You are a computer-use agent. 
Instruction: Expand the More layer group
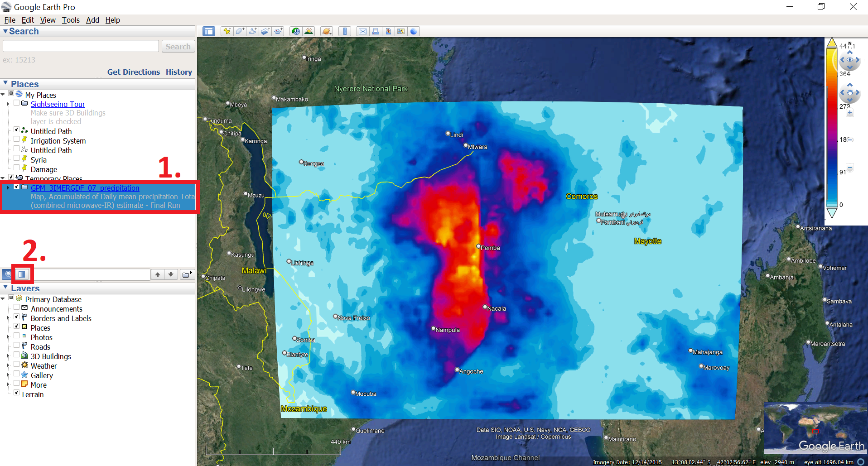click(8, 384)
